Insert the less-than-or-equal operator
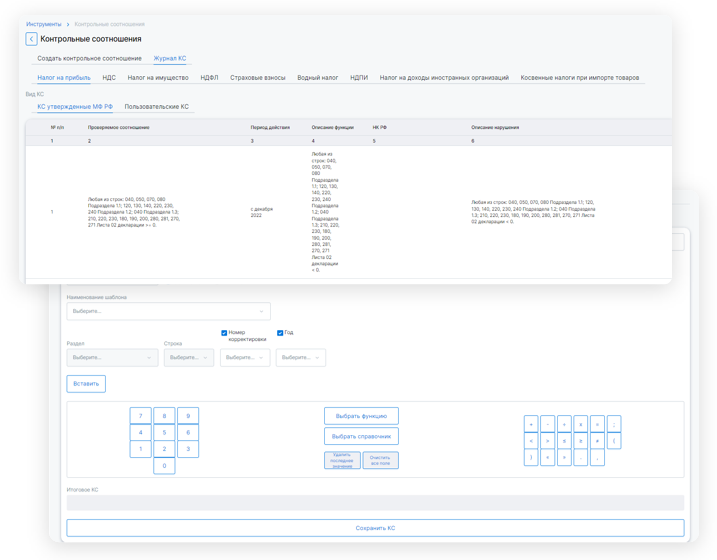 click(x=564, y=441)
